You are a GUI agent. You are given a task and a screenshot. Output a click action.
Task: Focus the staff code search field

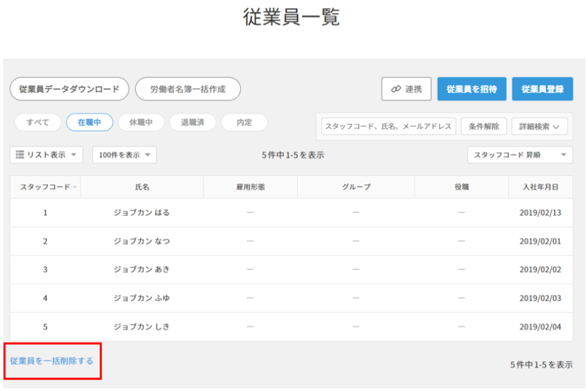pyautogui.click(x=388, y=126)
